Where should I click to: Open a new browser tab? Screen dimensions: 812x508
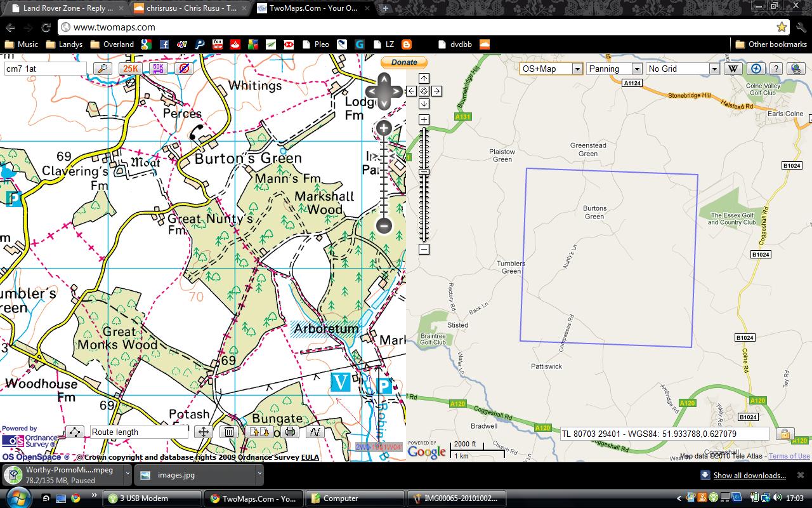(x=385, y=8)
